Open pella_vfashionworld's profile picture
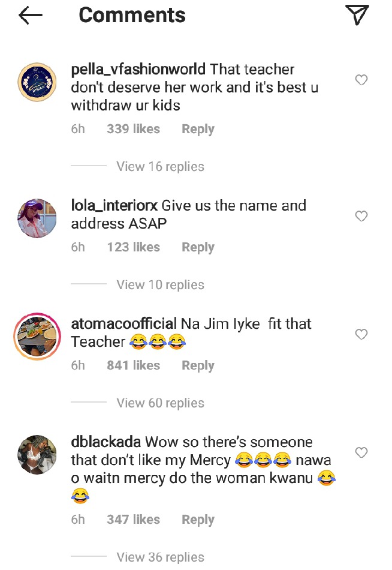 click(x=37, y=82)
